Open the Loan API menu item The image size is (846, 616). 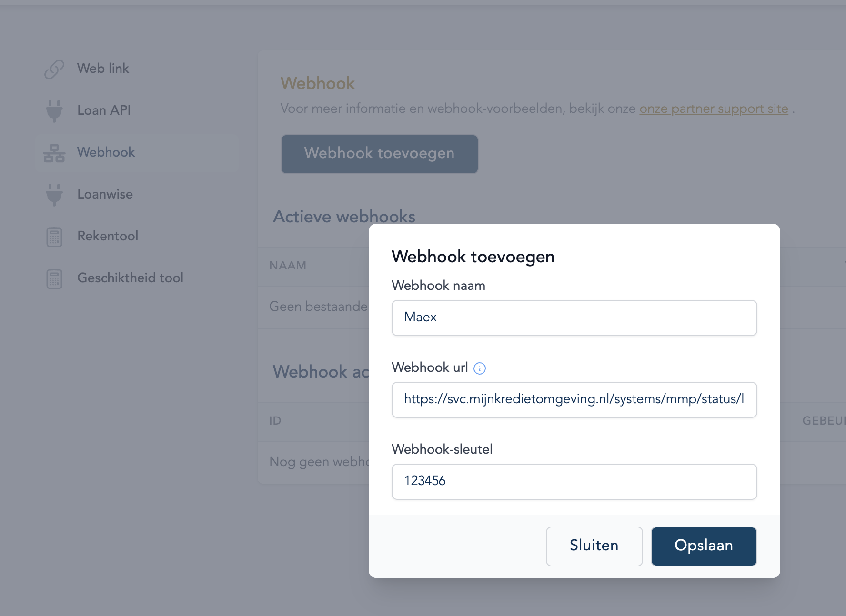pyautogui.click(x=104, y=110)
